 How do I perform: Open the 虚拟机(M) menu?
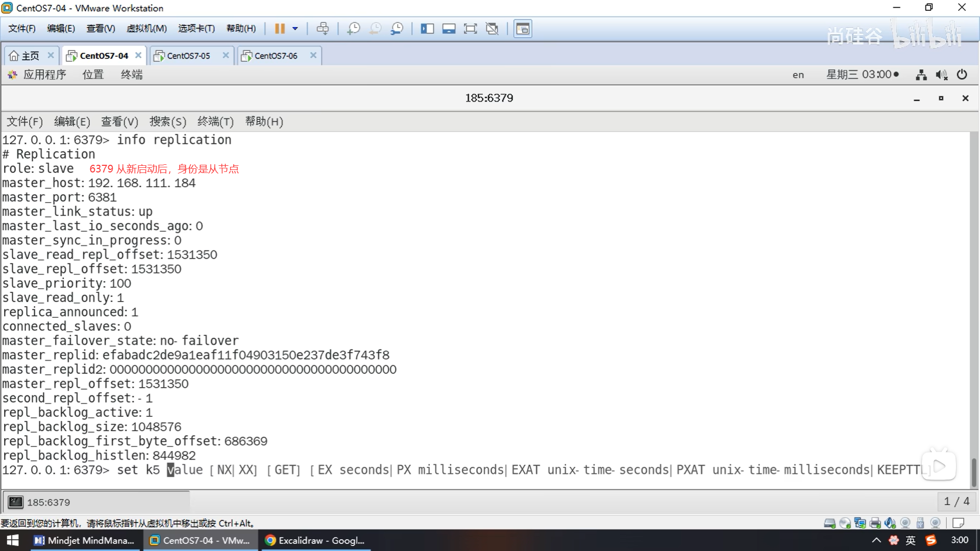click(x=146, y=29)
